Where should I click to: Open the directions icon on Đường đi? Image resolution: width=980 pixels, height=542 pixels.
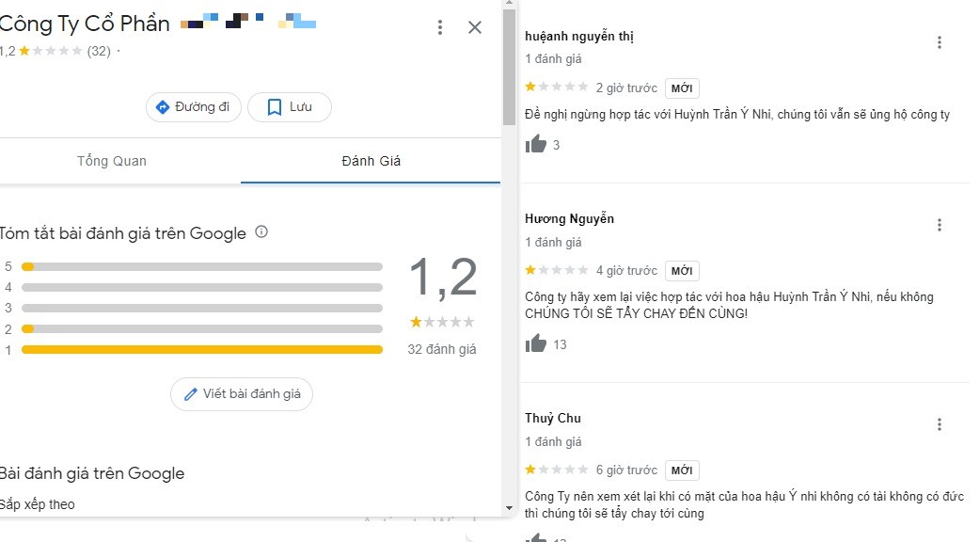pyautogui.click(x=163, y=107)
